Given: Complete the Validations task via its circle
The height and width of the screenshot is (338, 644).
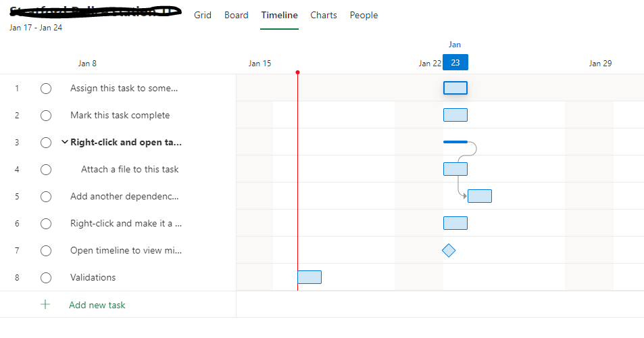Looking at the screenshot, I should coord(46,278).
